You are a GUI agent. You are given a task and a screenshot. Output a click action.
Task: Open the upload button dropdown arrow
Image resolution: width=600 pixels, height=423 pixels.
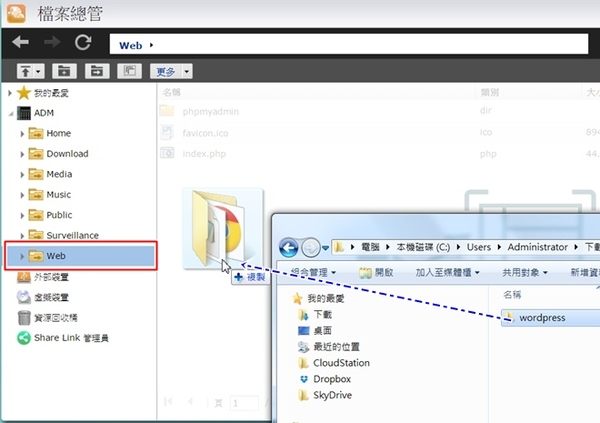39,71
